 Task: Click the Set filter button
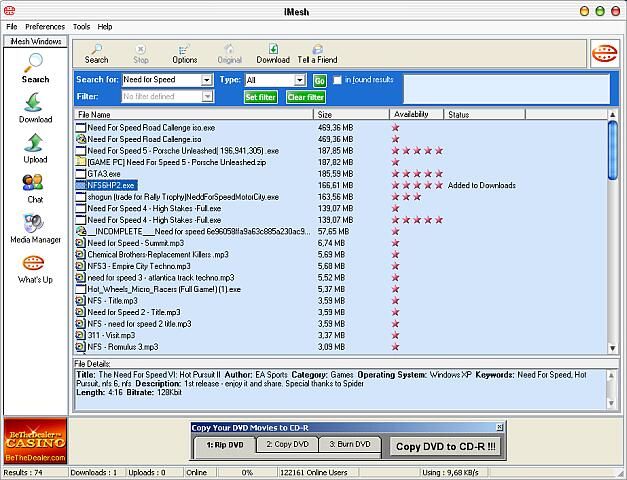click(261, 97)
